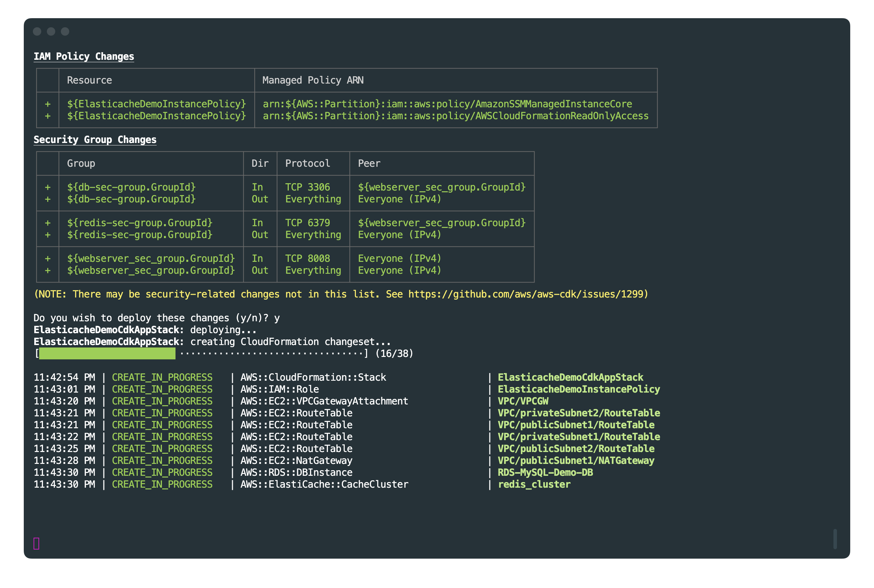Click the third zoom window dot
This screenshot has height=588, width=874.
point(65,31)
